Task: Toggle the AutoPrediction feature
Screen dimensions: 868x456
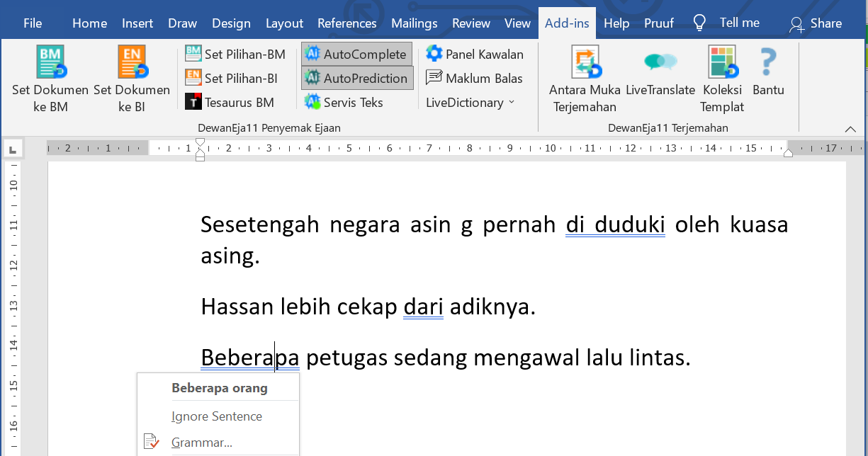Action: (356, 78)
